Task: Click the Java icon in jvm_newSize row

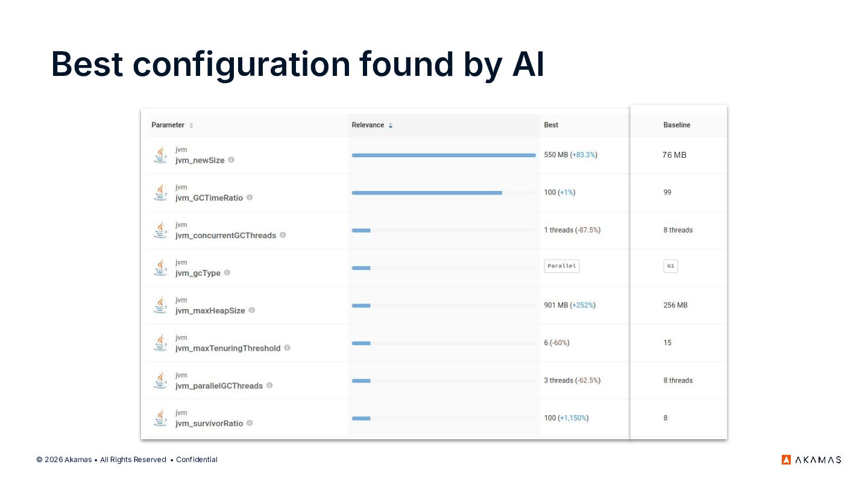Action: tap(160, 155)
